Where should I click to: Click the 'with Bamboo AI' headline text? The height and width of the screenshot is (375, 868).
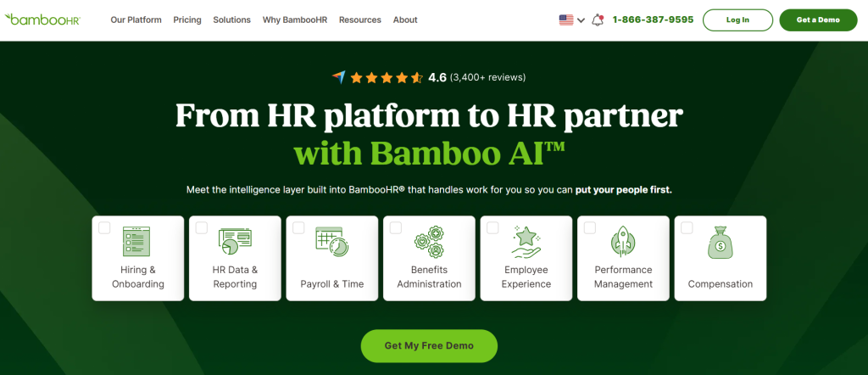click(429, 152)
